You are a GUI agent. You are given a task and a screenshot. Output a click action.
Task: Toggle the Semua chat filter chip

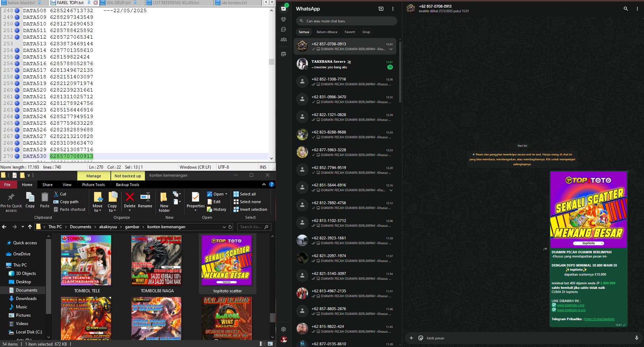(304, 32)
